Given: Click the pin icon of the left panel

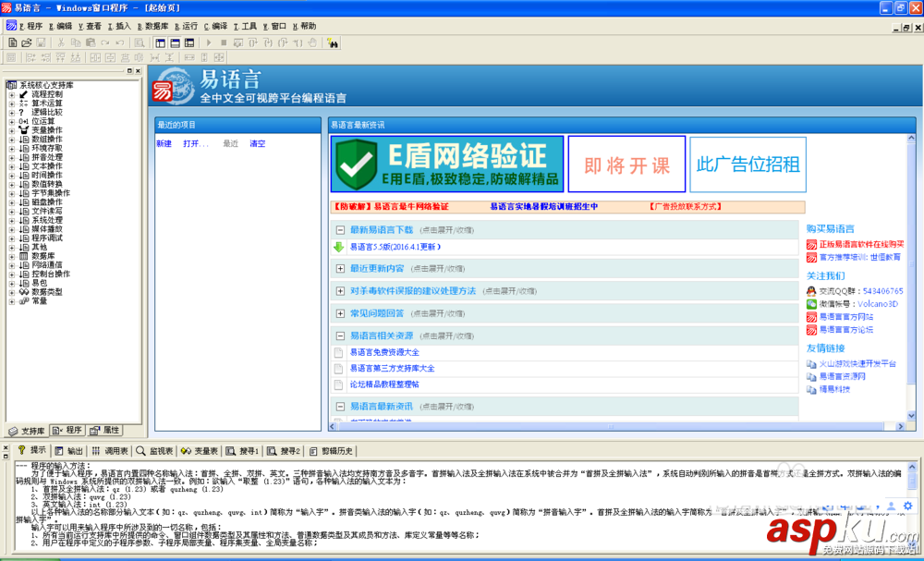Looking at the screenshot, I should [129, 71].
